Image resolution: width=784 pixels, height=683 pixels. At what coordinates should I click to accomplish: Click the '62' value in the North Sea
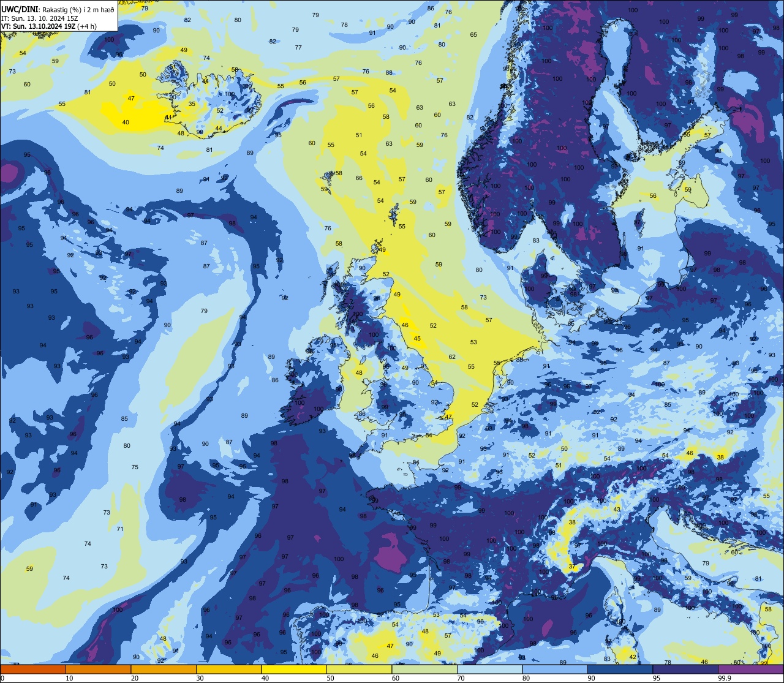pyautogui.click(x=452, y=357)
